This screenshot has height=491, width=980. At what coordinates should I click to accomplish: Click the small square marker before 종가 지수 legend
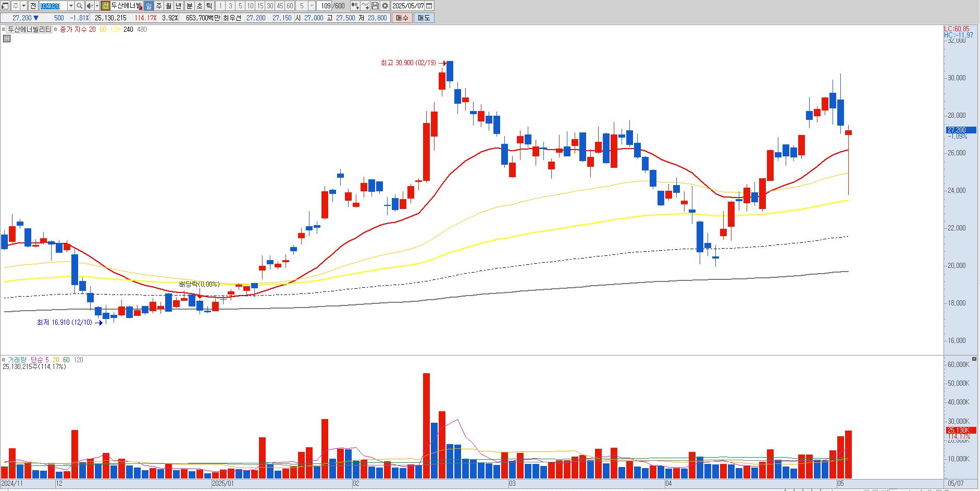point(56,30)
